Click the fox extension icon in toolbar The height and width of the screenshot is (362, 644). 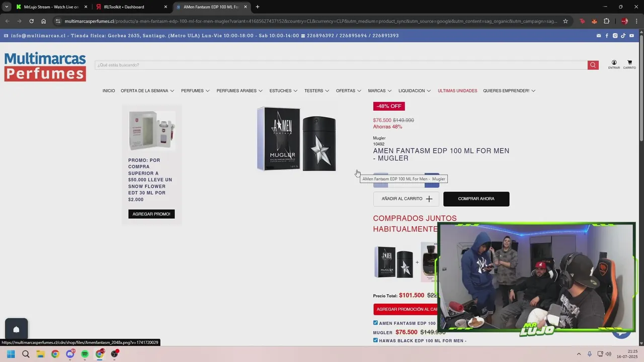(594, 21)
